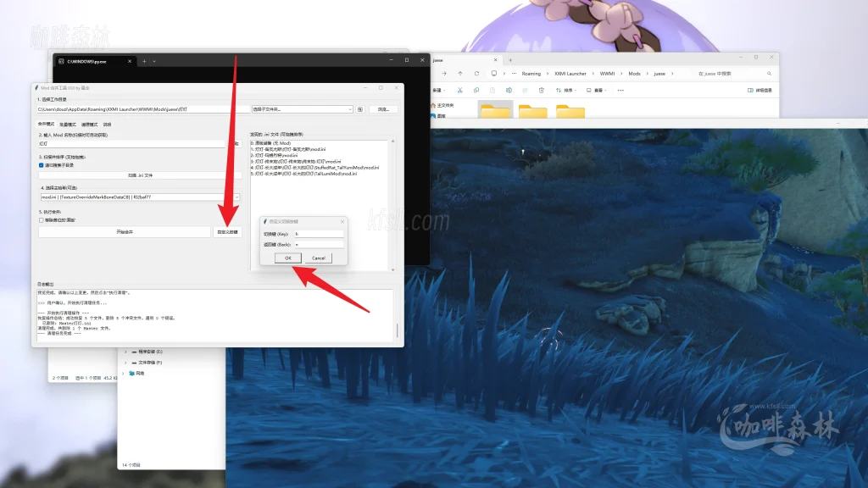Switch to the 批量模式 tab
The height and width of the screenshot is (488, 868).
point(67,124)
